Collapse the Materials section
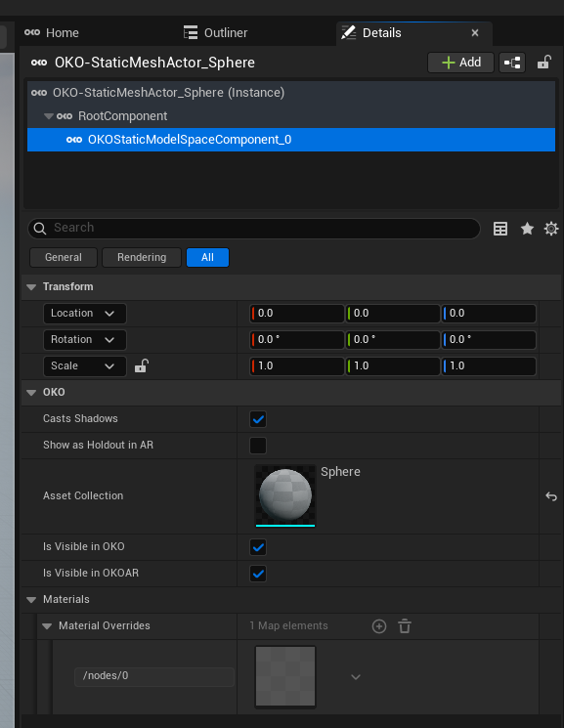 [x=31, y=600]
